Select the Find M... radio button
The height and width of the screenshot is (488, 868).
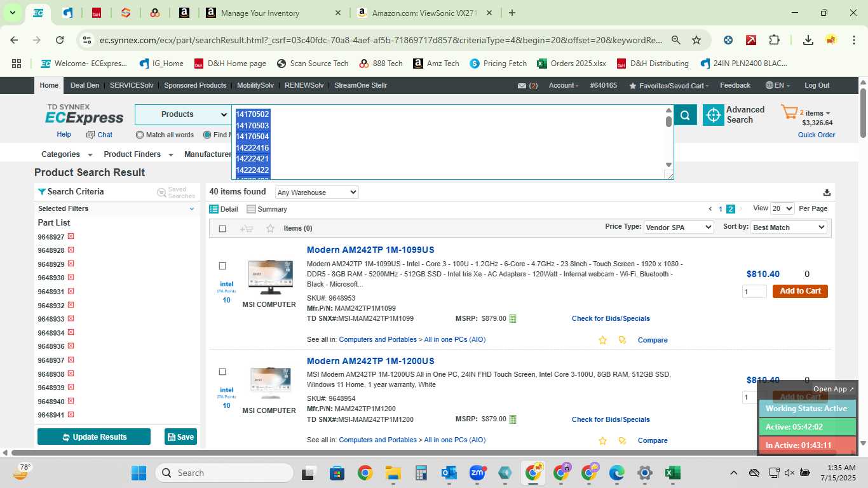(x=207, y=135)
